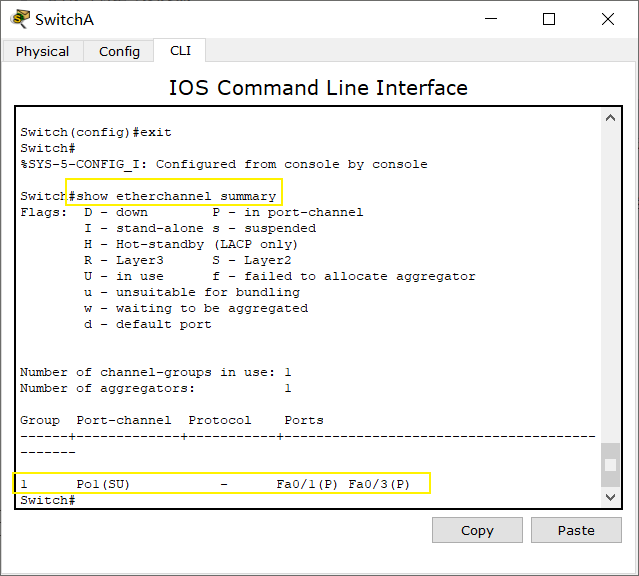The width and height of the screenshot is (639, 576).
Task: Click the 'P - in port-channel' flag text
Action: coord(288,212)
